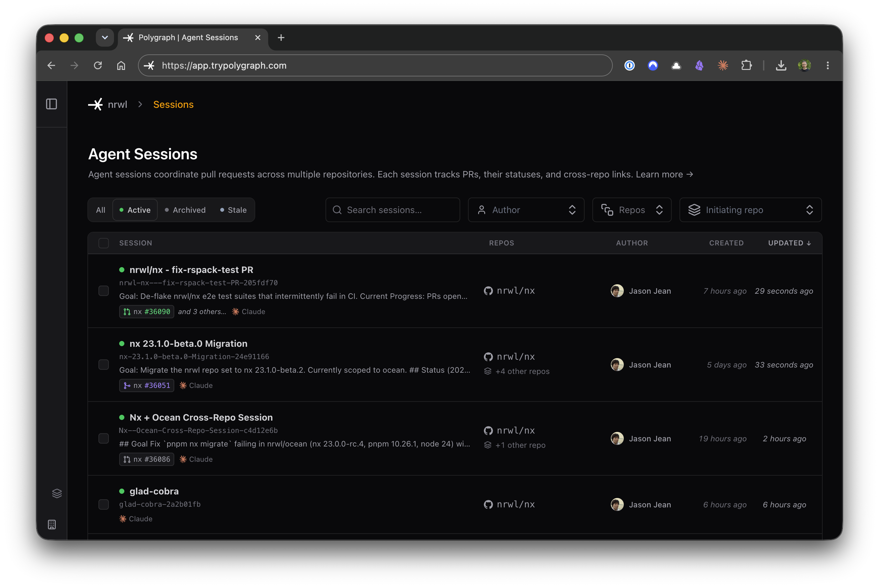The image size is (879, 588).
Task: Open the layers icon in left sidebar
Action: (x=57, y=493)
